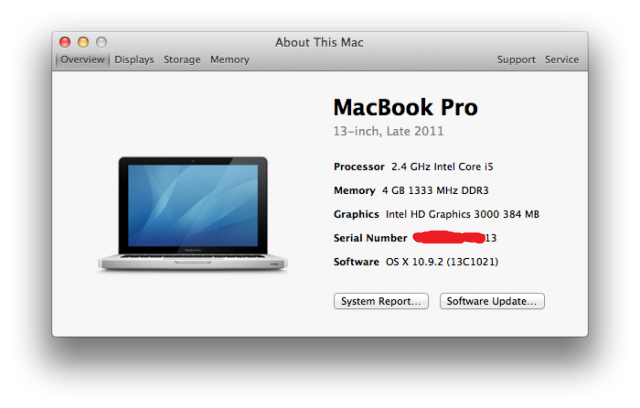This screenshot has height=408, width=640.
Task: Click processor value '2.4 GHz Intel Core i5'
Action: 442,167
